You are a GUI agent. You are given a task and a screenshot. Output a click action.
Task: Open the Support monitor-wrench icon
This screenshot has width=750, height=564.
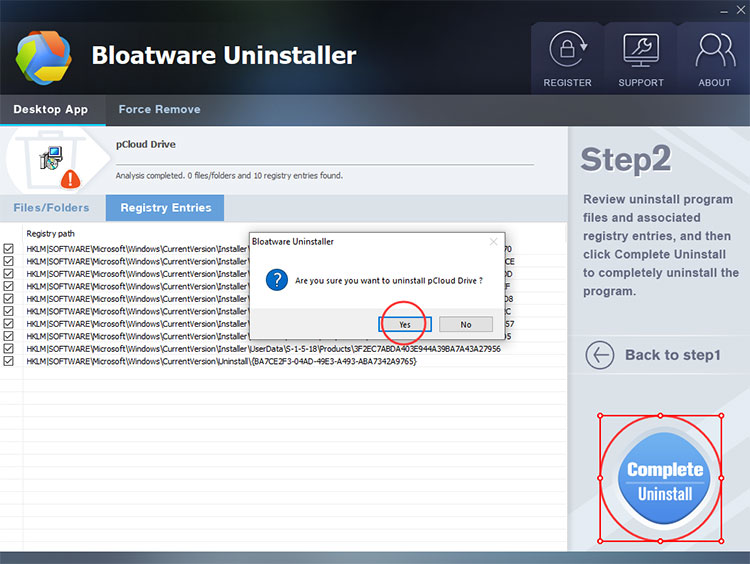(x=641, y=50)
